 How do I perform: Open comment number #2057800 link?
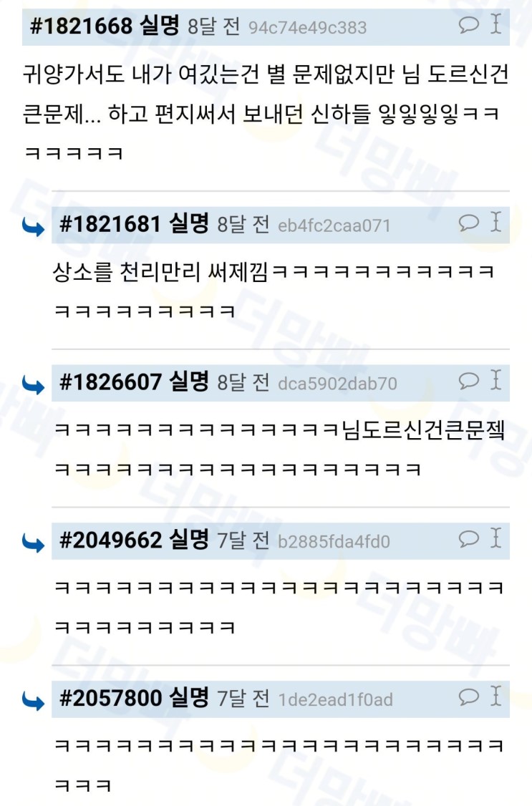pyautogui.click(x=110, y=698)
